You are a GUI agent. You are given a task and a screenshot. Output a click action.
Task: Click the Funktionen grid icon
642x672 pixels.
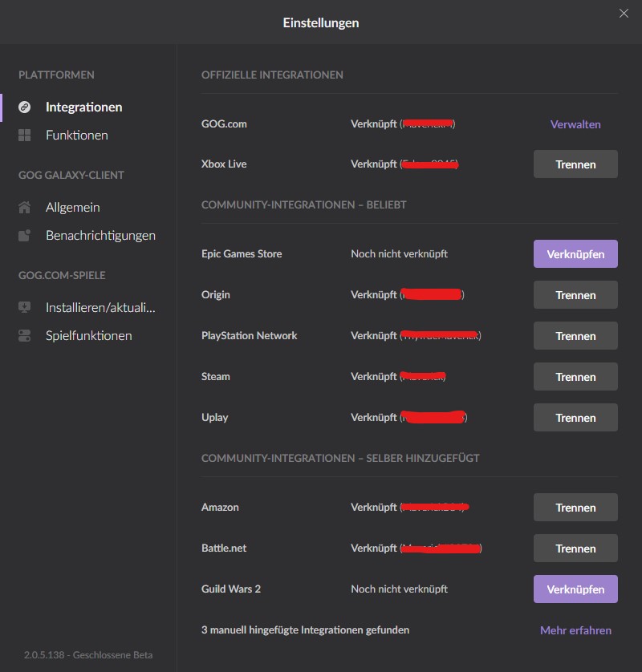click(x=24, y=136)
